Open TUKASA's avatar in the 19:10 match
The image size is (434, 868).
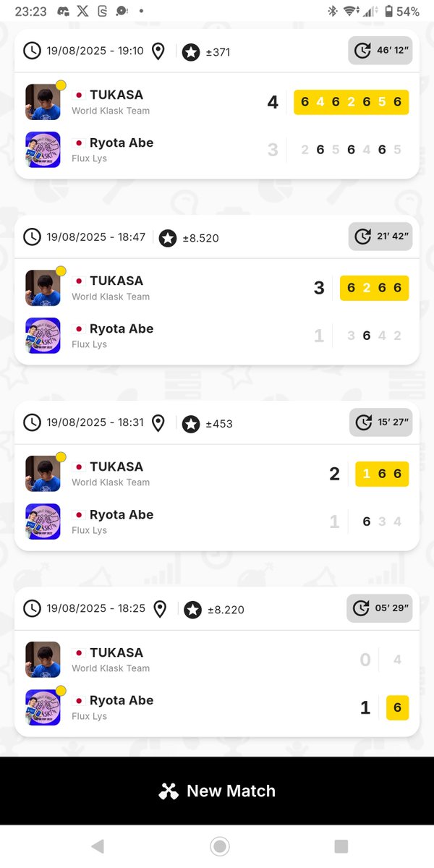pyautogui.click(x=43, y=102)
